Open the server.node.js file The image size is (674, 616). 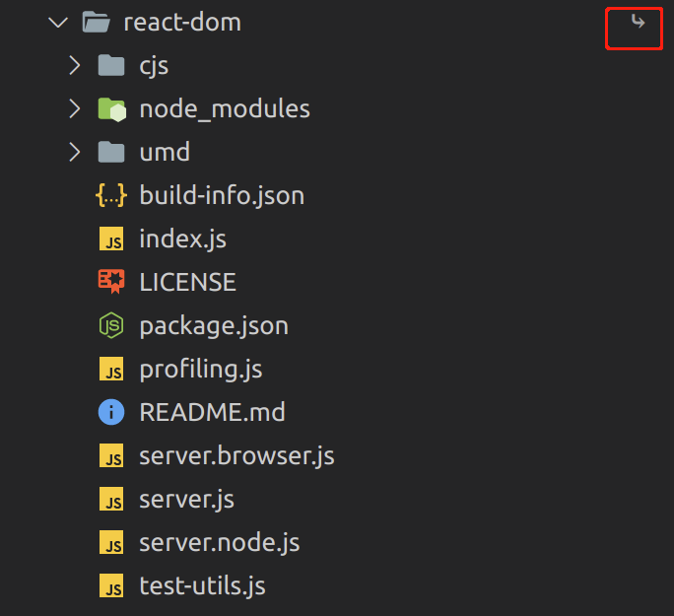[x=219, y=543]
